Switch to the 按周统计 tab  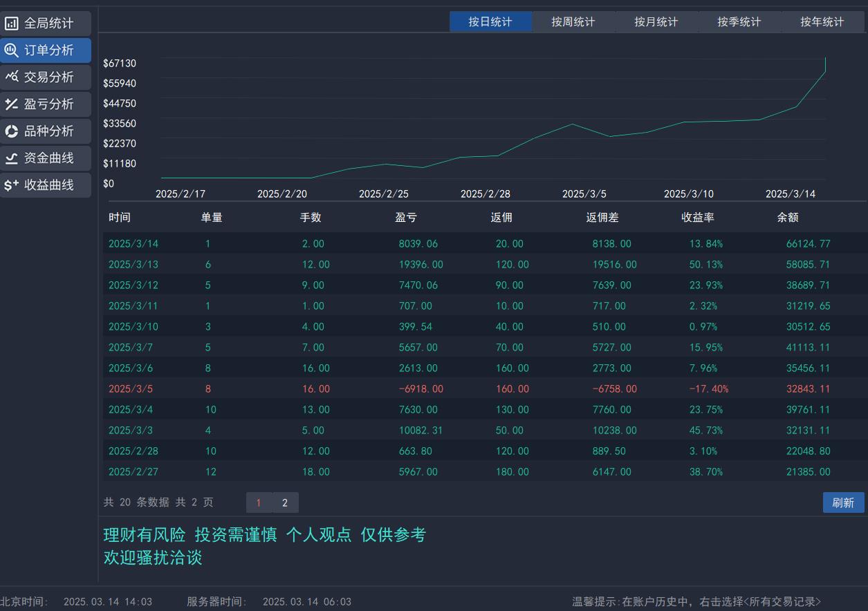tap(573, 21)
